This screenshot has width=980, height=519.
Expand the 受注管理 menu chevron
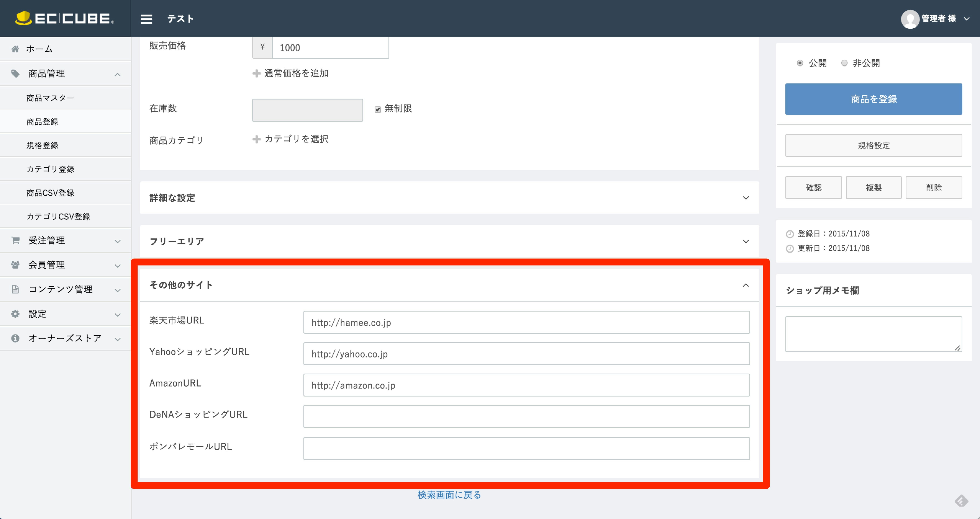click(x=118, y=241)
